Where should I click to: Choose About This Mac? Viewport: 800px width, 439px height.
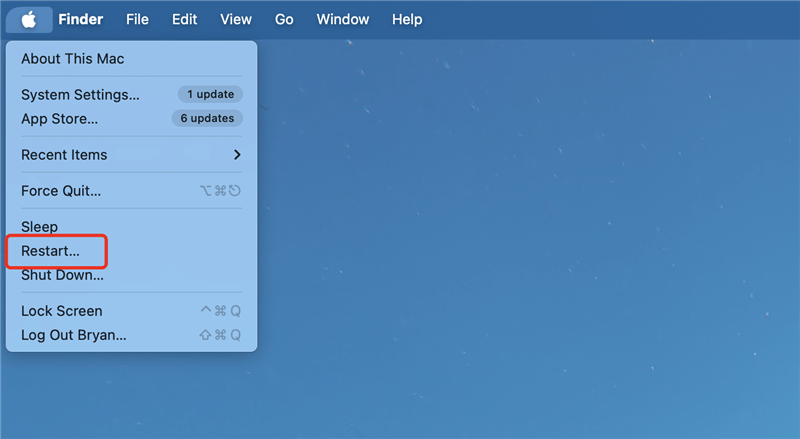click(x=72, y=59)
